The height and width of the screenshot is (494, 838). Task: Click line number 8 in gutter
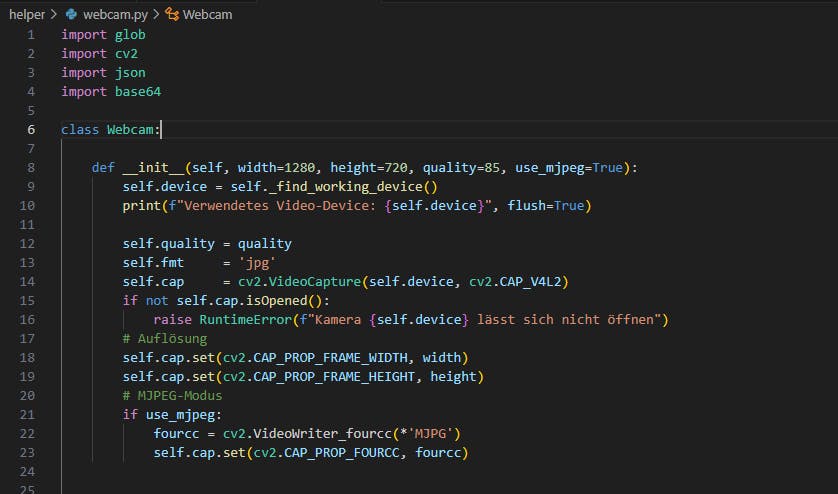[31, 168]
